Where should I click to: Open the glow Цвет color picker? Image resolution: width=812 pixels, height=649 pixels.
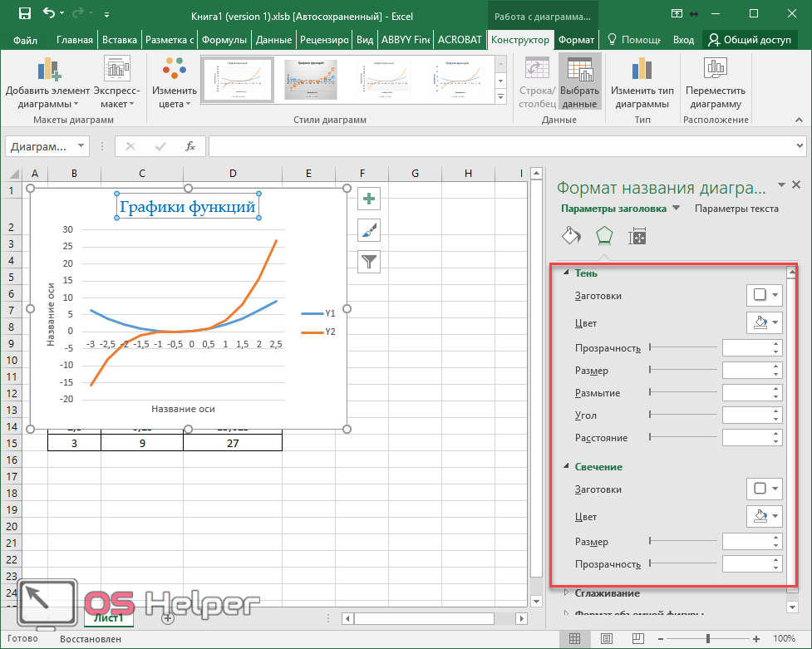[x=764, y=516]
